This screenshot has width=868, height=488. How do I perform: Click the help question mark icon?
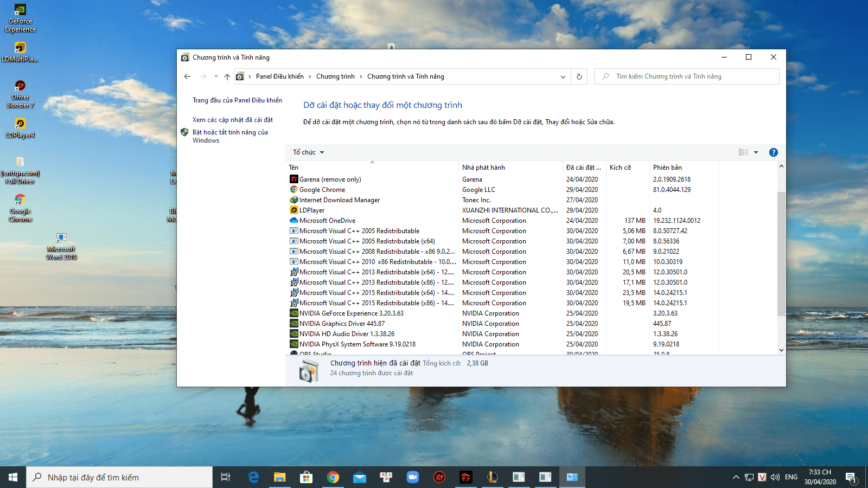click(774, 152)
